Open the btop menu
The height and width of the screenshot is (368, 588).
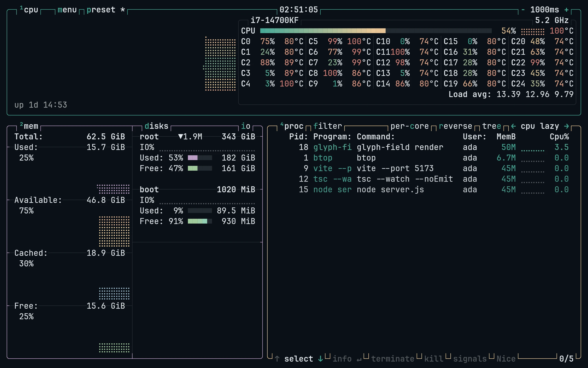[67, 10]
